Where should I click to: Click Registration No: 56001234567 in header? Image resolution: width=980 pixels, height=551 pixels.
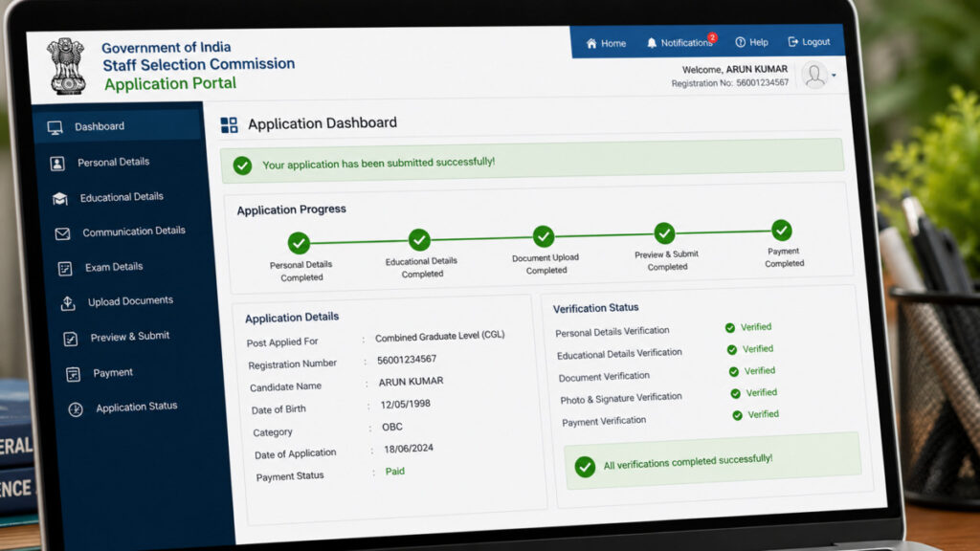(730, 82)
